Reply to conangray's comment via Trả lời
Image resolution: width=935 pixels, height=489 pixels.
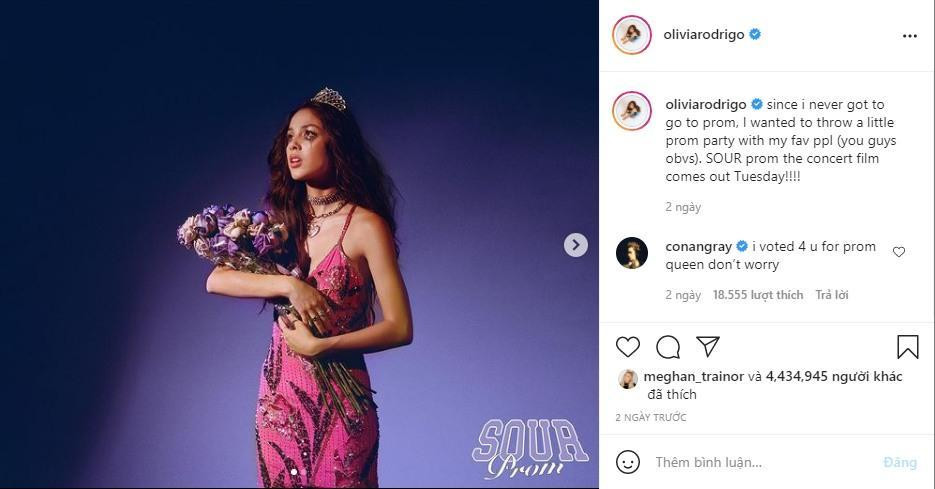point(832,295)
